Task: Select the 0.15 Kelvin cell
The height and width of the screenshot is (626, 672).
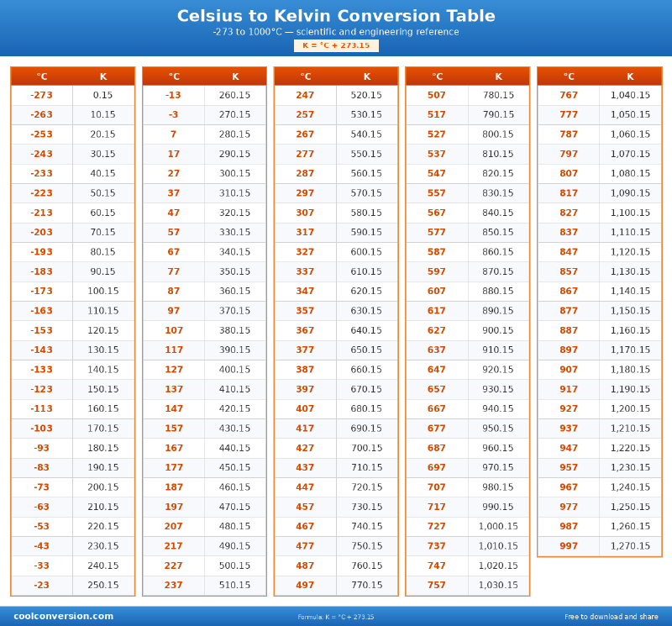Action: pyautogui.click(x=102, y=95)
